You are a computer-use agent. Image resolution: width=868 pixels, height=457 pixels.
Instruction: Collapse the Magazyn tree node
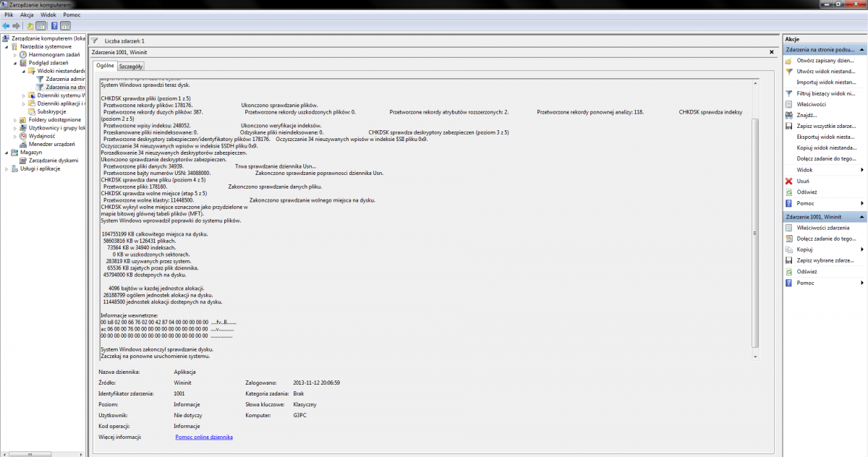point(7,153)
